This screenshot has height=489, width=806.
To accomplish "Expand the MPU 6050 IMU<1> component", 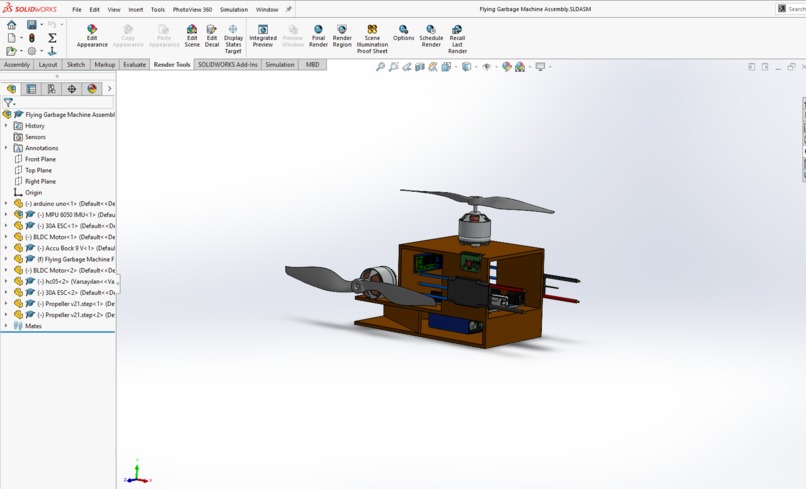I will point(6,214).
